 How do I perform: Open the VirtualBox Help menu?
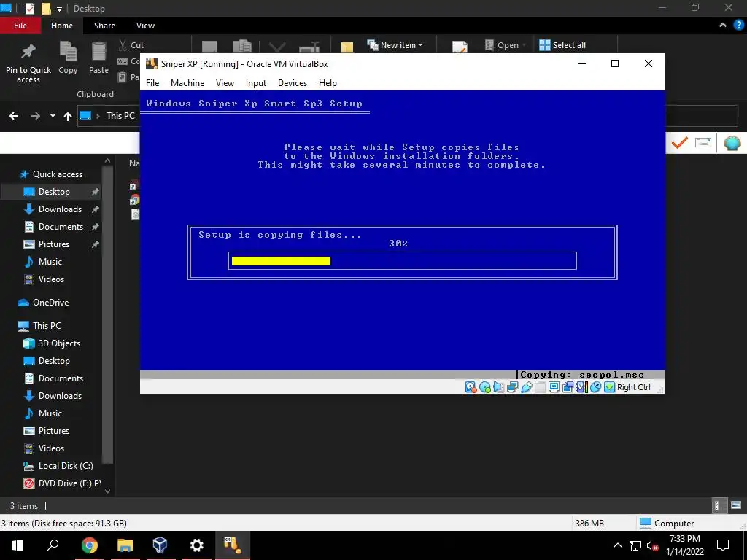(x=328, y=83)
